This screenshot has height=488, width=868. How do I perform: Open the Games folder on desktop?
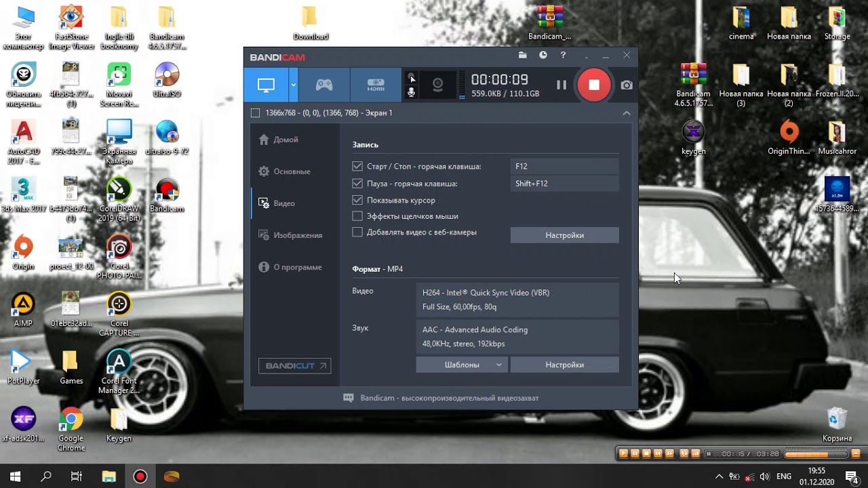71,367
